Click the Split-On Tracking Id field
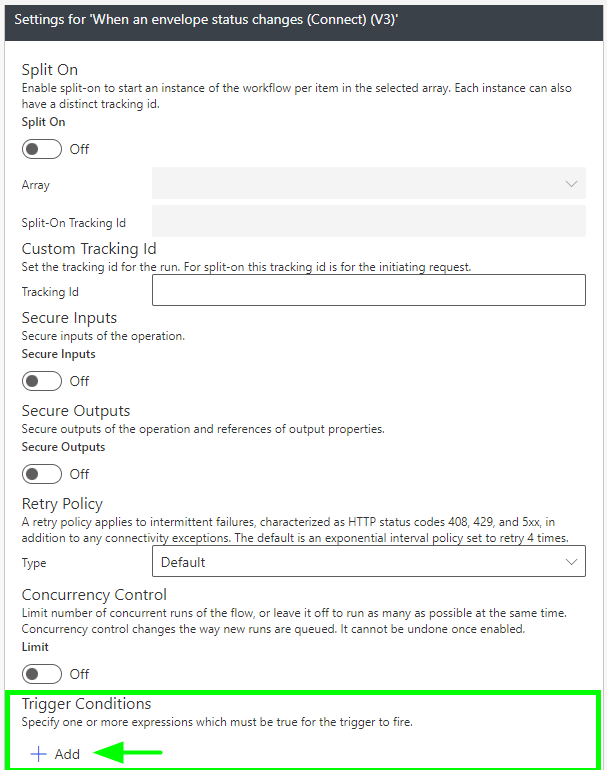 point(368,222)
